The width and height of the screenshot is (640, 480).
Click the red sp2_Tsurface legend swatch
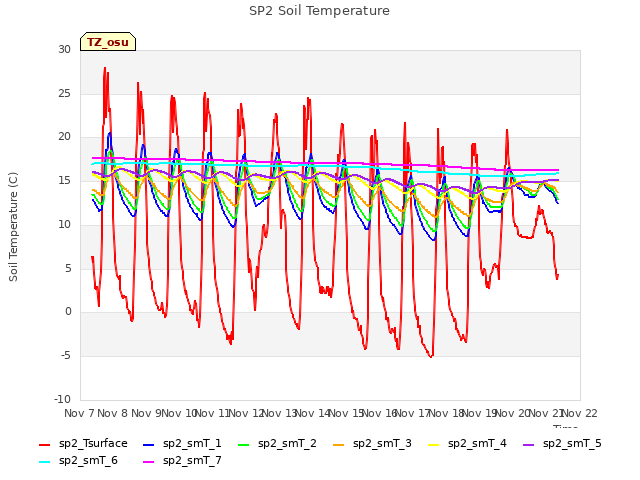point(44,444)
